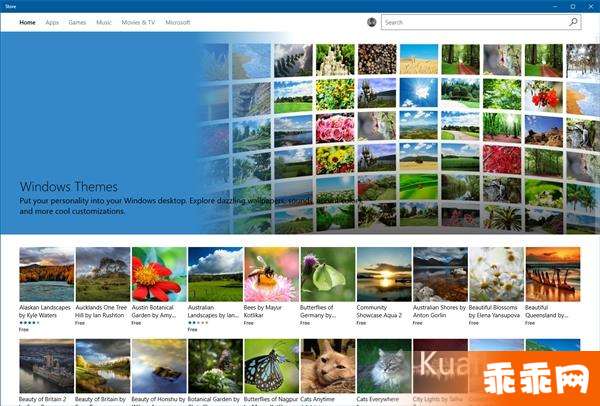Focus the Search input field
The image size is (600, 406).
[481, 22]
